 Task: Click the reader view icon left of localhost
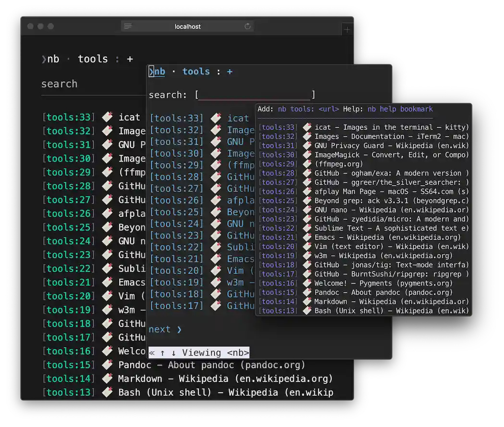point(128,26)
